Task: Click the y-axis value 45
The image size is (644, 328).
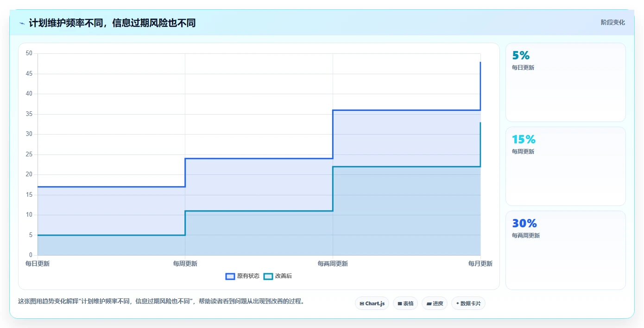Action: (x=29, y=74)
